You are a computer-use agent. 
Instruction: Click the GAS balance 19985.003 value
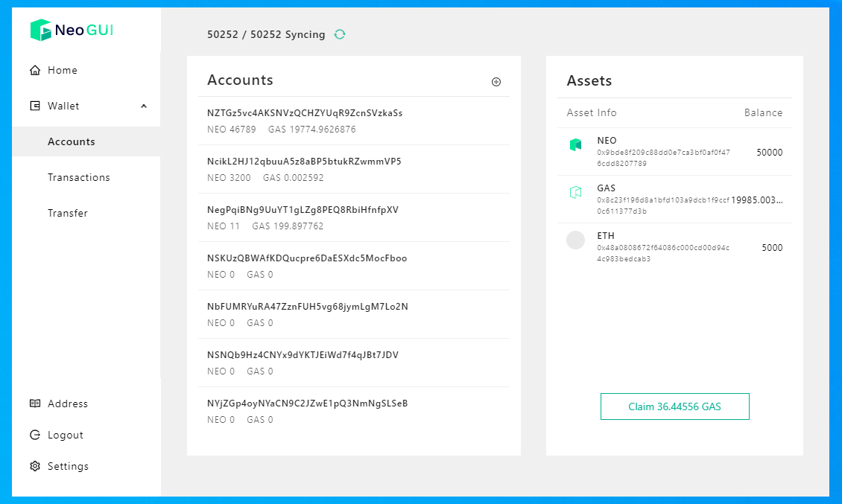(x=757, y=200)
